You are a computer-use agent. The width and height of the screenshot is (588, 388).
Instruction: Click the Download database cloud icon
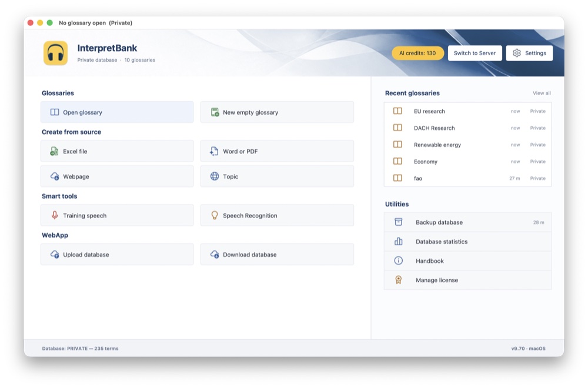(x=215, y=254)
